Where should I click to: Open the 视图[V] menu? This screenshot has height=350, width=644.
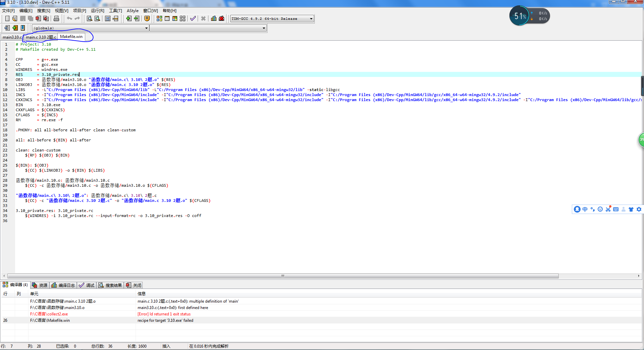coord(61,11)
